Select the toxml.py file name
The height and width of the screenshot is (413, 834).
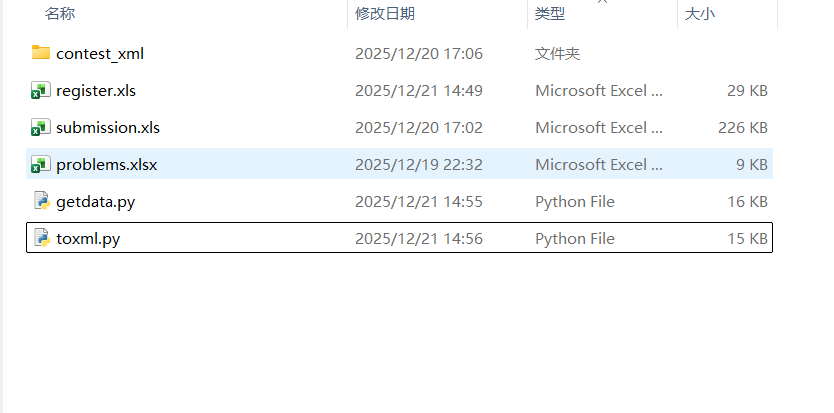click(89, 238)
